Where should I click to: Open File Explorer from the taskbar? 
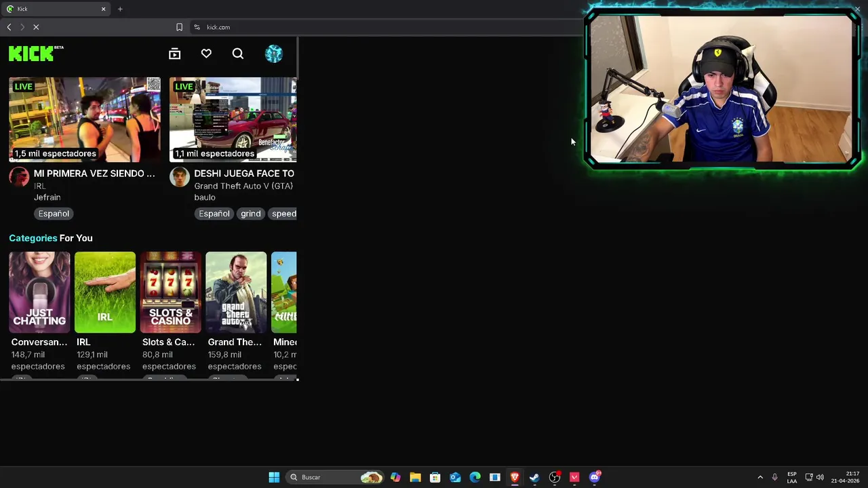click(x=415, y=477)
